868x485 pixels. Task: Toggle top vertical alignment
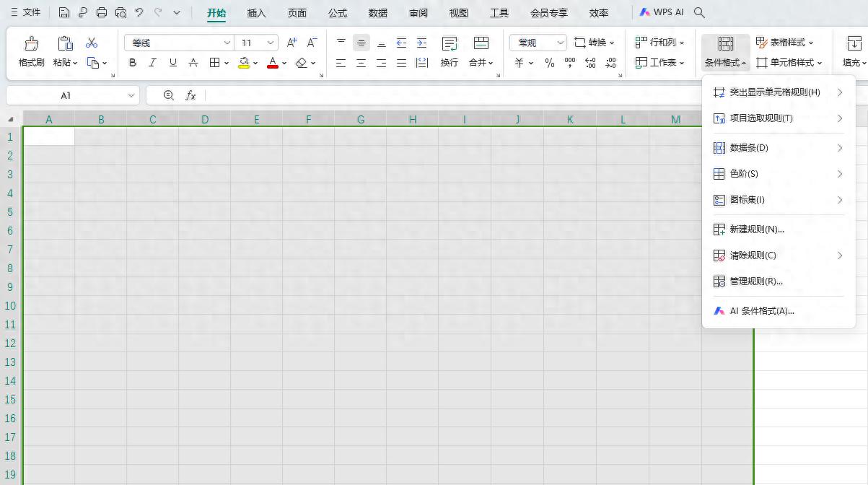(341, 43)
